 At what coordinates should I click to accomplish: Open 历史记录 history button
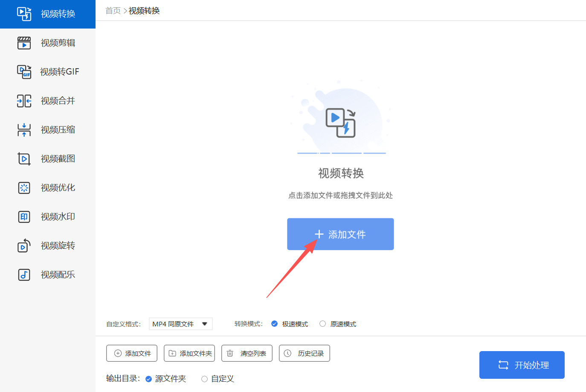pos(305,353)
